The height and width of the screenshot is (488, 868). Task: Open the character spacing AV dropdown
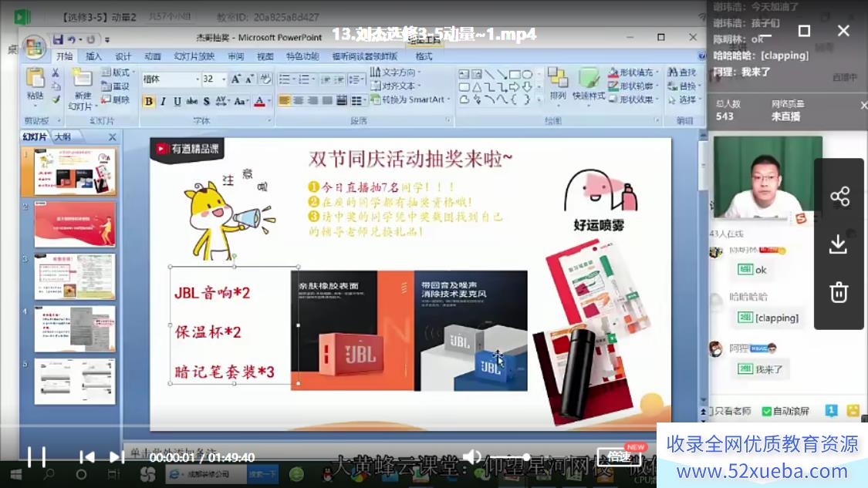[x=222, y=101]
